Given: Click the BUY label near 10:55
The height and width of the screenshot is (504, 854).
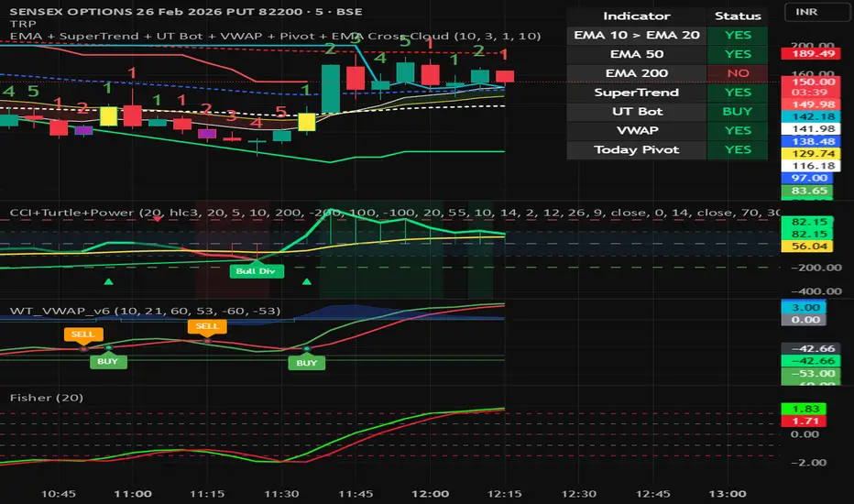Looking at the screenshot, I should [108, 361].
